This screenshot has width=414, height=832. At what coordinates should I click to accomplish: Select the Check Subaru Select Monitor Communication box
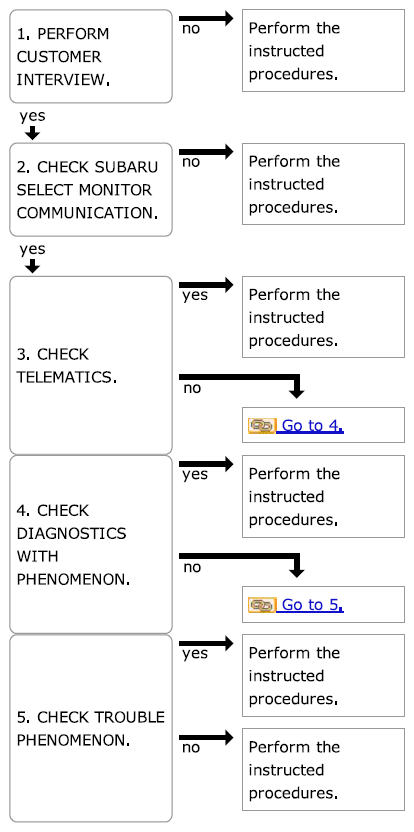pyautogui.click(x=91, y=189)
